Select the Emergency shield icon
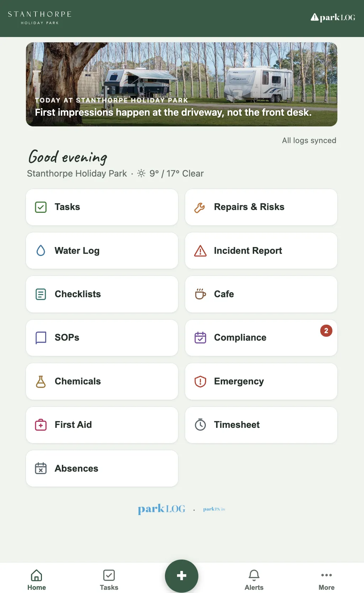 point(200,382)
